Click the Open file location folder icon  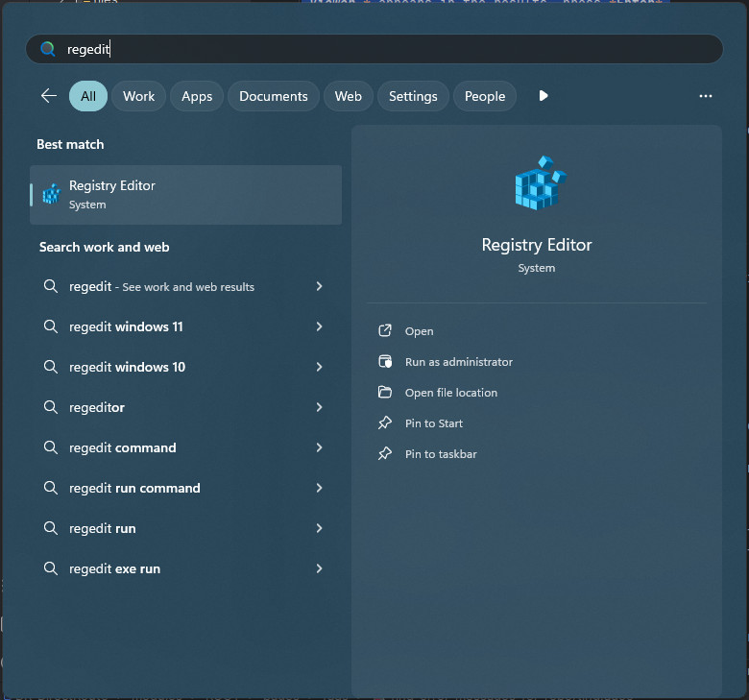tap(385, 392)
